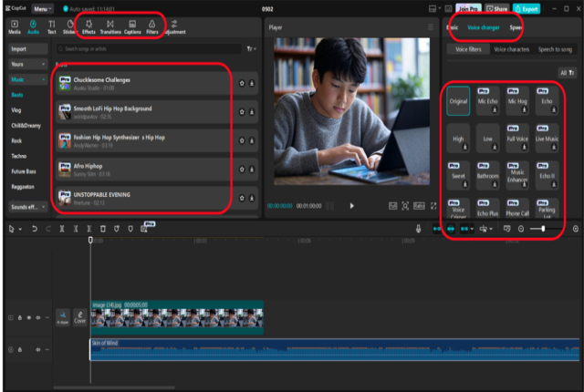
Task: Open the Menu dropdown
Action: pyautogui.click(x=42, y=8)
